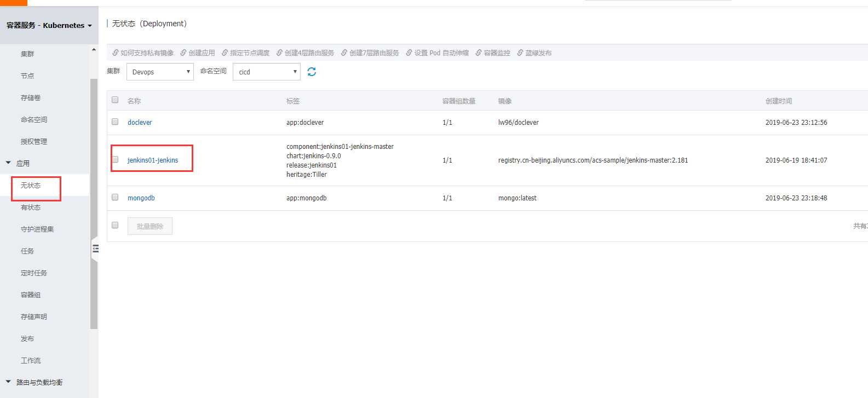Toggle the select-all checkbox in table header

tap(115, 100)
